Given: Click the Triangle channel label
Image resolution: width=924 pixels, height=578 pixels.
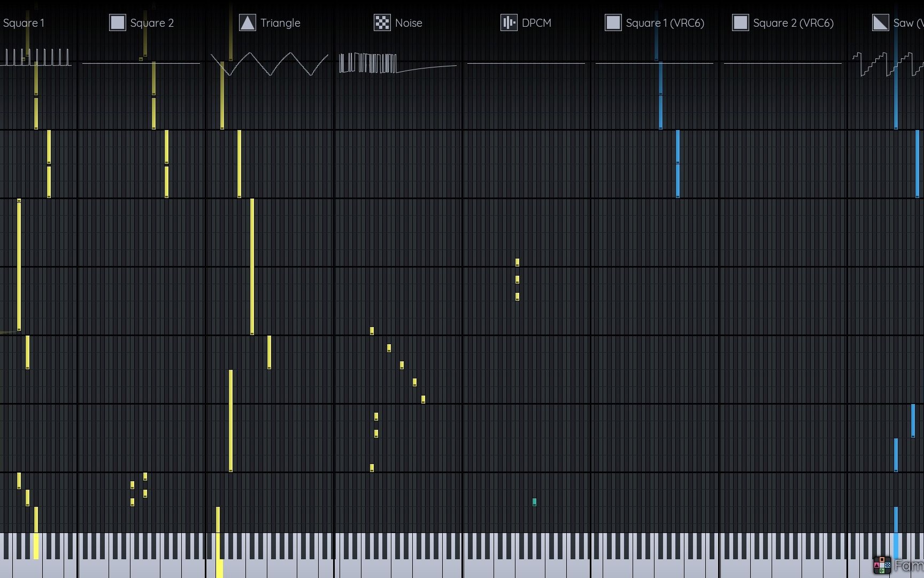Looking at the screenshot, I should coord(280,23).
